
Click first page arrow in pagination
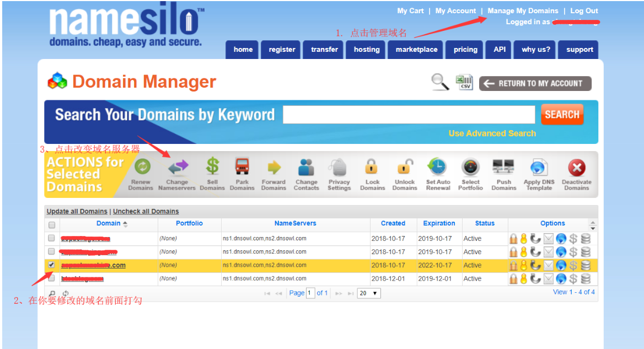267,293
